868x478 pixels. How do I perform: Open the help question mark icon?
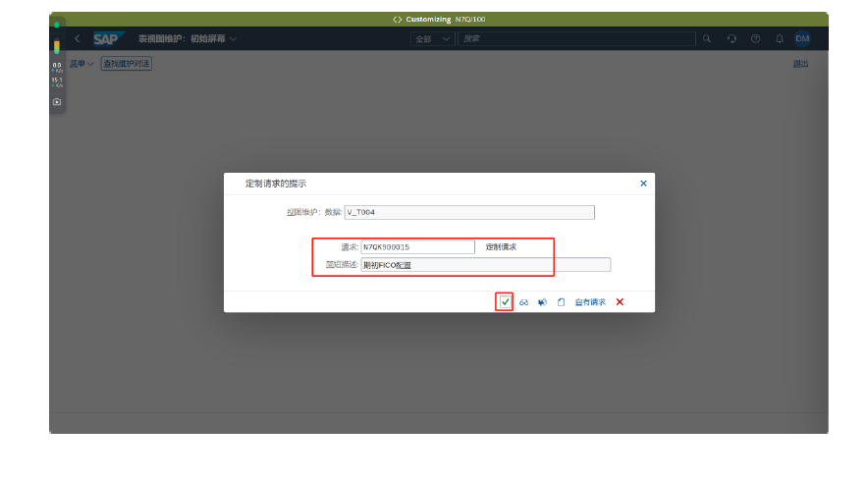point(755,38)
